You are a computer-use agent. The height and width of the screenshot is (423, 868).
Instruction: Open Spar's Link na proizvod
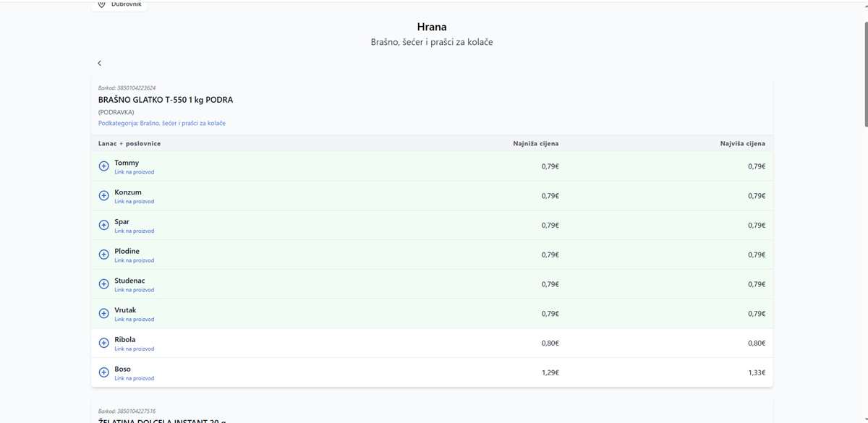[x=134, y=231]
